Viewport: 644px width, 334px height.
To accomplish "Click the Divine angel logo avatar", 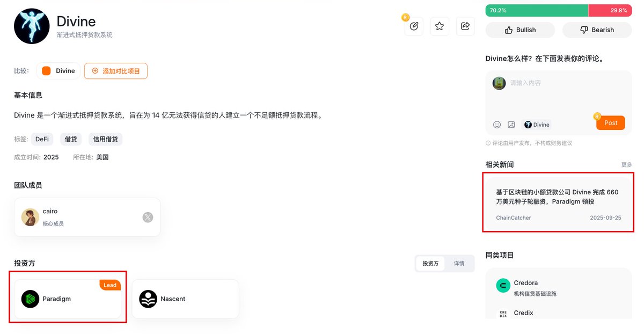I will click(32, 26).
